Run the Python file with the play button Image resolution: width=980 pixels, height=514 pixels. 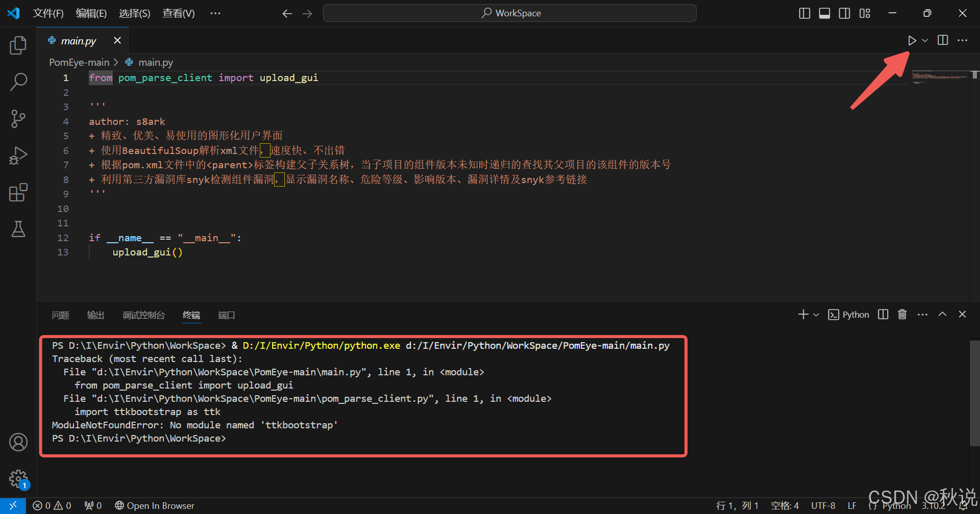click(x=912, y=40)
